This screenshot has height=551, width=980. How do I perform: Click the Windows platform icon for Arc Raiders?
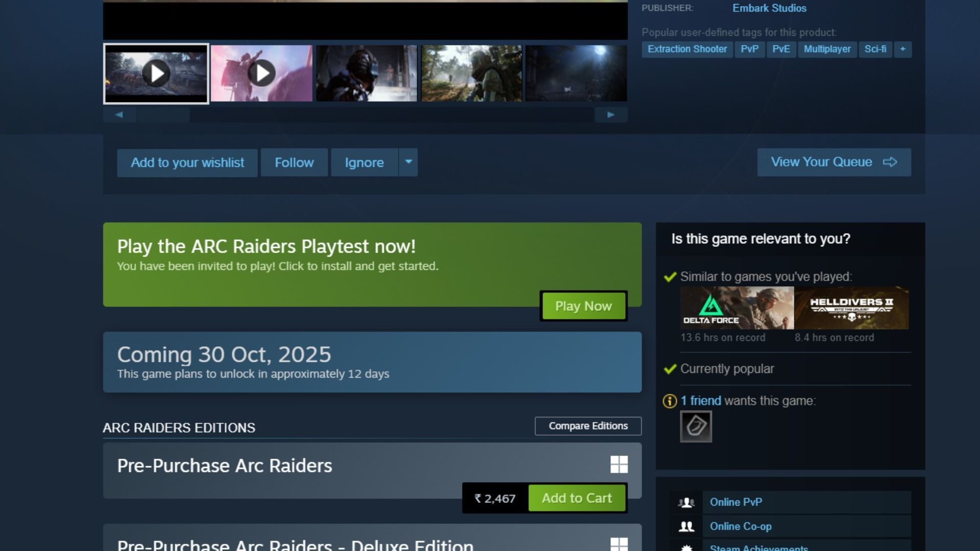(x=619, y=464)
